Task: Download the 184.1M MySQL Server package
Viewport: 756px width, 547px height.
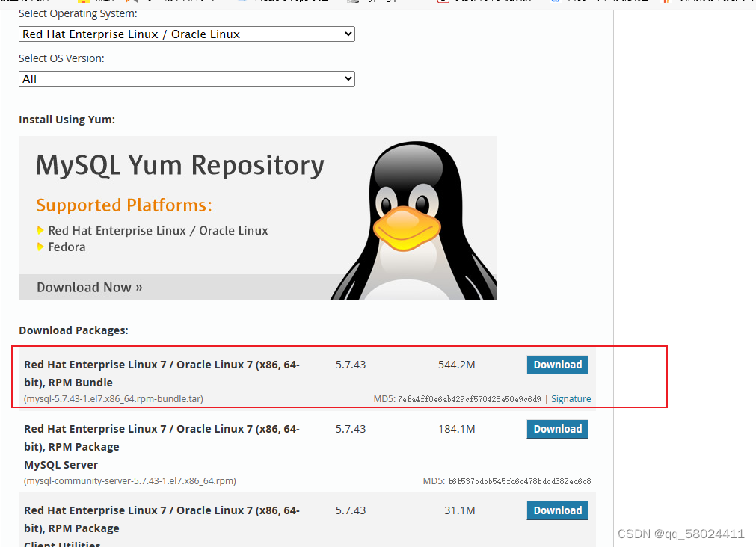Action: click(557, 429)
